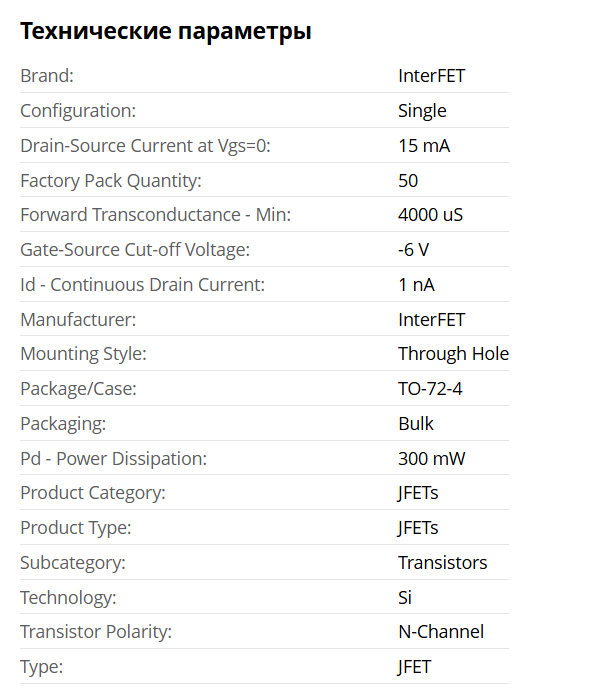Select the '300 mW' power dissipation value
The width and height of the screenshot is (613, 689).
click(432, 458)
